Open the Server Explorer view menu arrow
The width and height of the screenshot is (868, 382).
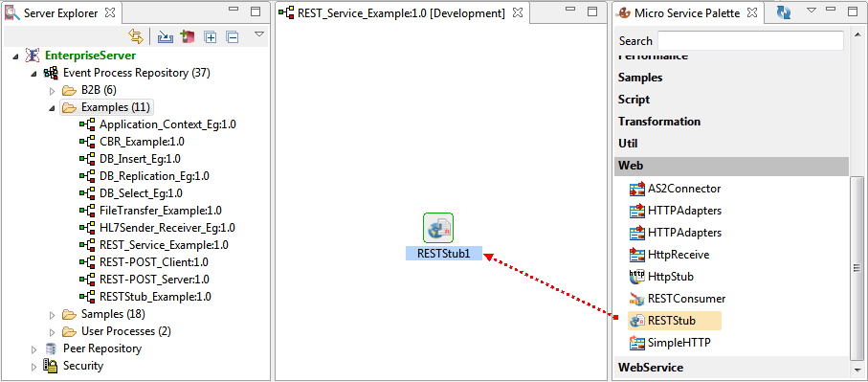(x=259, y=34)
